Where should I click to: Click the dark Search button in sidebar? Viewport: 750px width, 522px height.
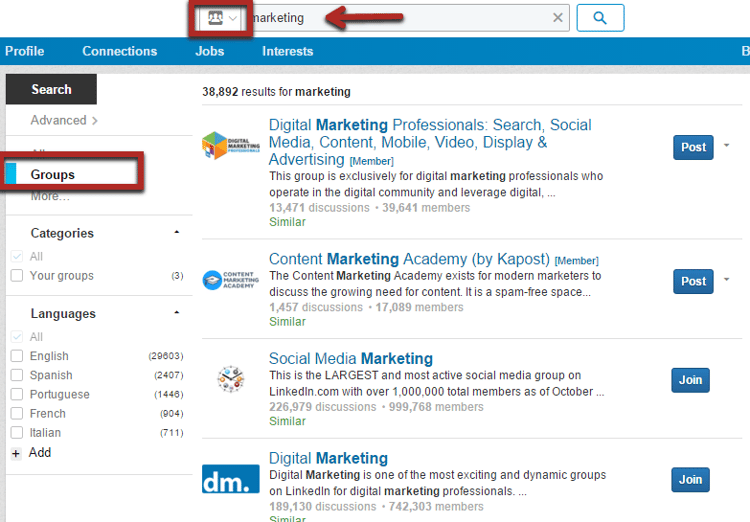click(x=51, y=89)
